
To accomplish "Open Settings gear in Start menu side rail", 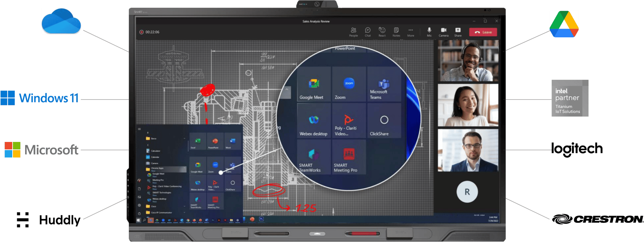I will pyautogui.click(x=139, y=205).
